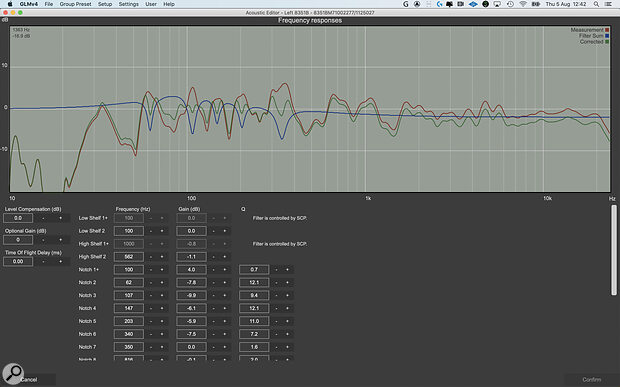
Task: Click the Notch 7 Q field showing 1.6
Action: [x=254, y=347]
